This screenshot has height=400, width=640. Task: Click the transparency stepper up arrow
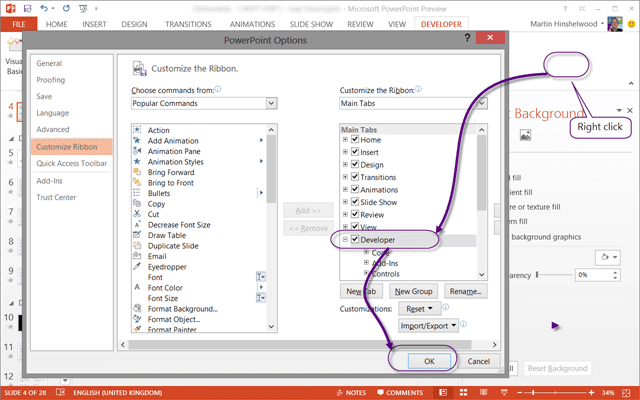(x=616, y=272)
